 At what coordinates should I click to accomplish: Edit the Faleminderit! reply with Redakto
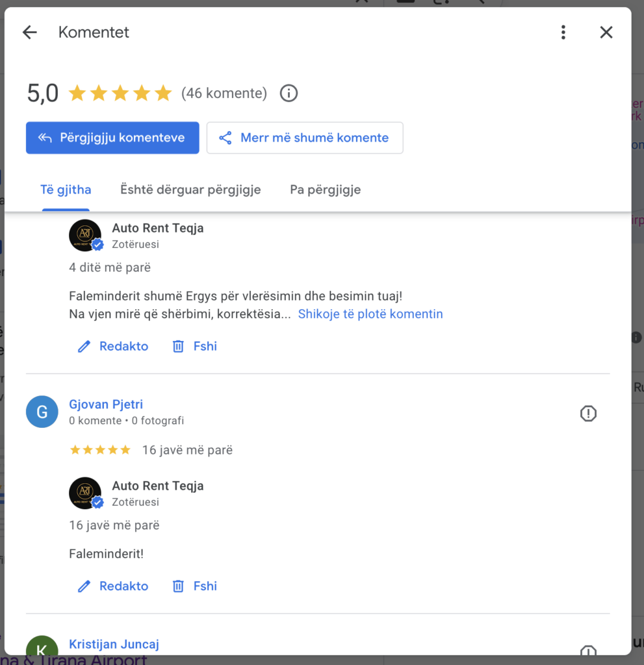point(113,586)
